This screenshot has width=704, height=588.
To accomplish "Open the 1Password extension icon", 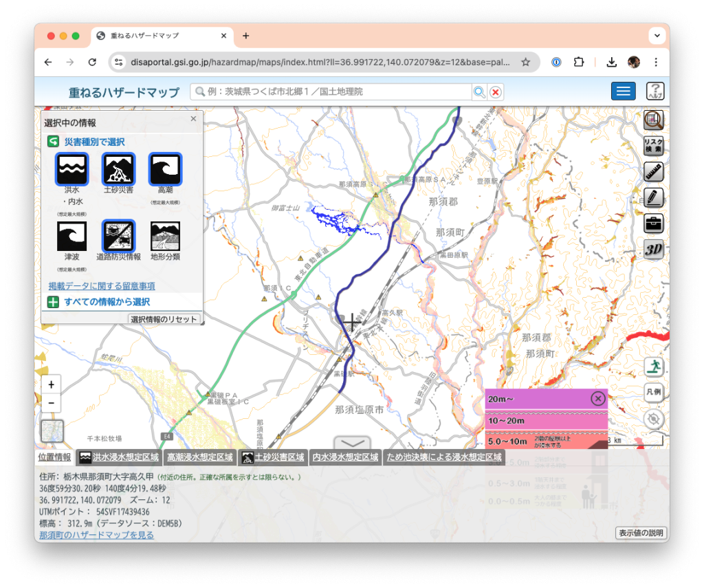I will tap(556, 62).
